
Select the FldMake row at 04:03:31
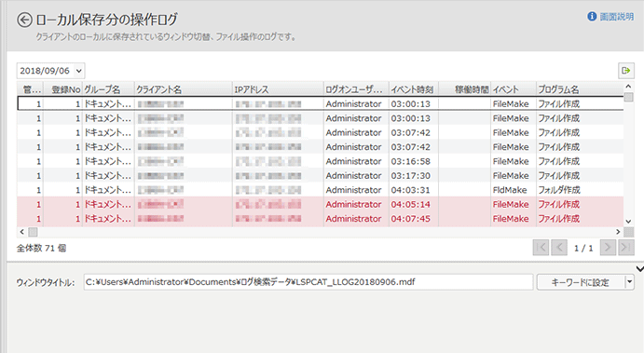tap(320, 190)
